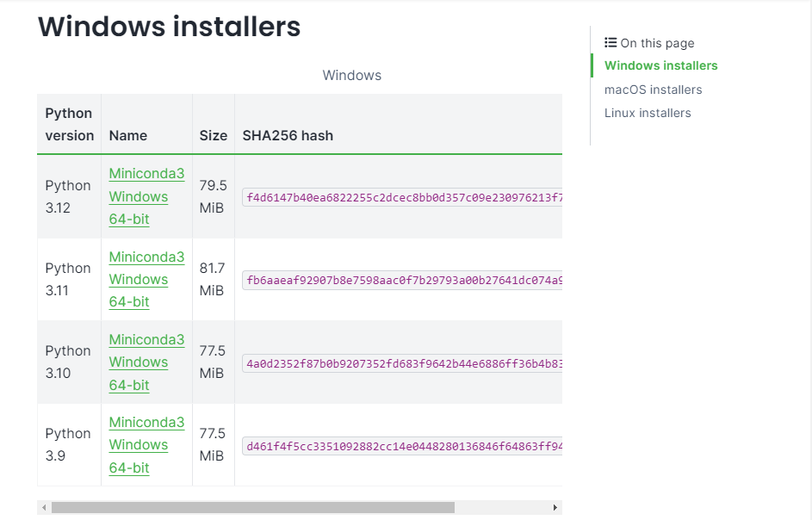
Task: Open the Python 3.11 Miniconda3 Windows 64-bit link
Action: [146, 279]
